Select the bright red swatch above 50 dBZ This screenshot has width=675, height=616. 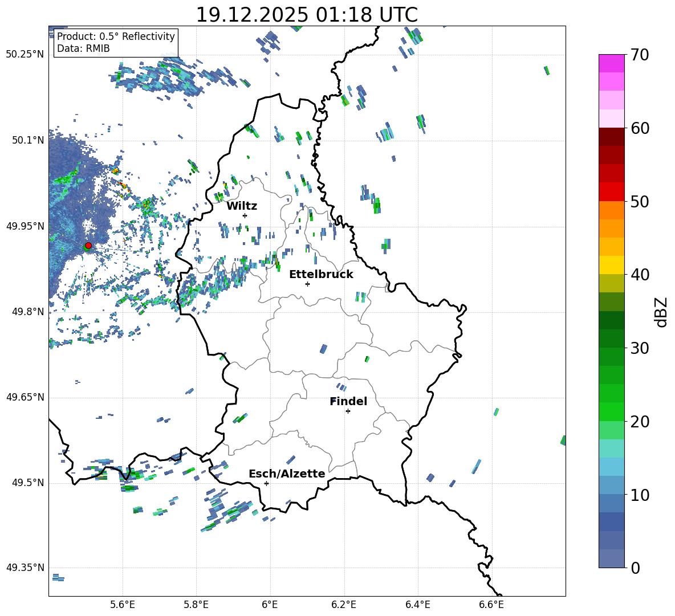[612, 191]
